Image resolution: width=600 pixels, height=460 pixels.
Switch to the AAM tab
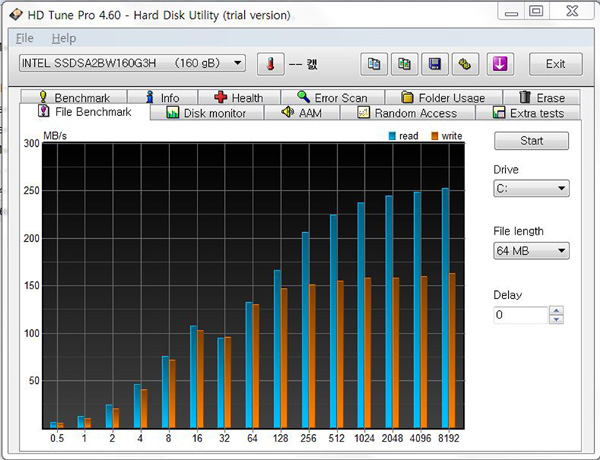pos(302,113)
